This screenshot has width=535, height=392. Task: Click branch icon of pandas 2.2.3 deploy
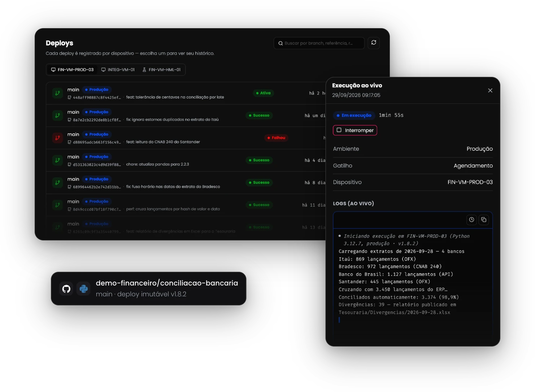pos(57,160)
